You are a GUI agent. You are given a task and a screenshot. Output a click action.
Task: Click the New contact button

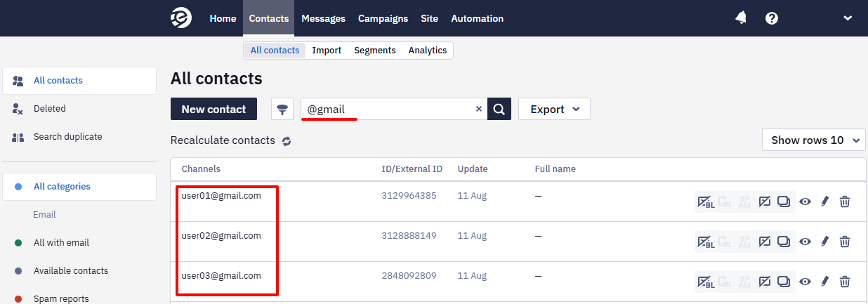pyautogui.click(x=213, y=109)
